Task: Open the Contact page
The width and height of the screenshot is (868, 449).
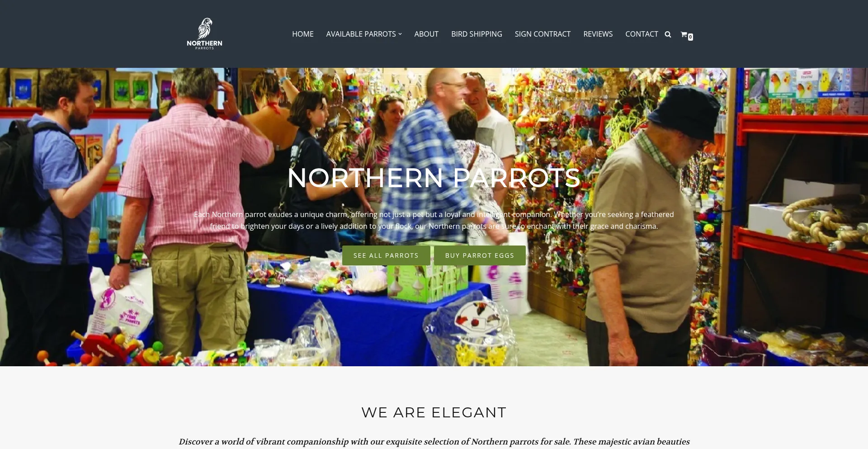Action: [642, 34]
